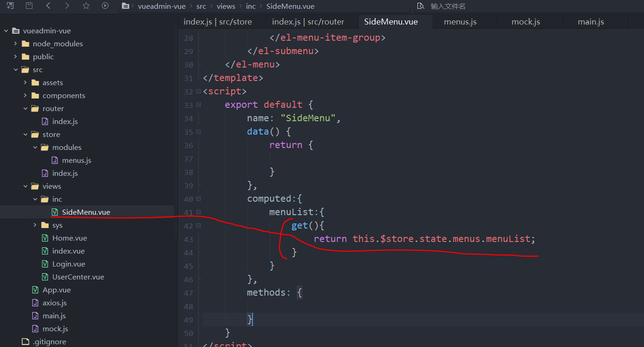The width and height of the screenshot is (644, 347).
Task: Collapse the inc folder chevron
Action: pos(35,199)
